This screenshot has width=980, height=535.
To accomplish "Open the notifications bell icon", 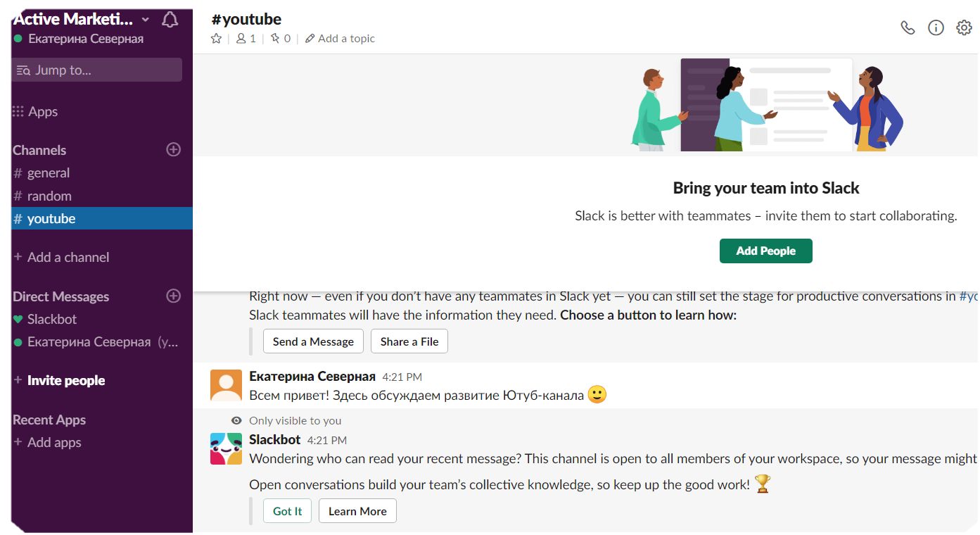I will click(170, 20).
